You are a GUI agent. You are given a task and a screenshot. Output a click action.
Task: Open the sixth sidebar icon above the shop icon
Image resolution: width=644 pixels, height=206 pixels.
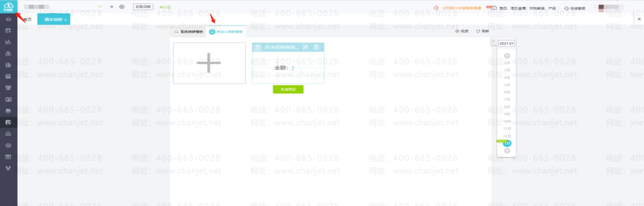click(8, 76)
